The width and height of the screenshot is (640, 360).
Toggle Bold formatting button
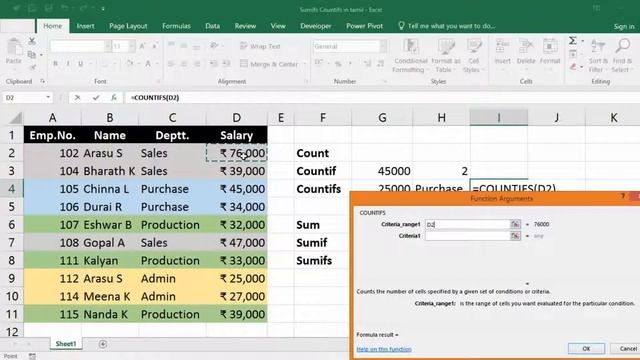coord(56,64)
